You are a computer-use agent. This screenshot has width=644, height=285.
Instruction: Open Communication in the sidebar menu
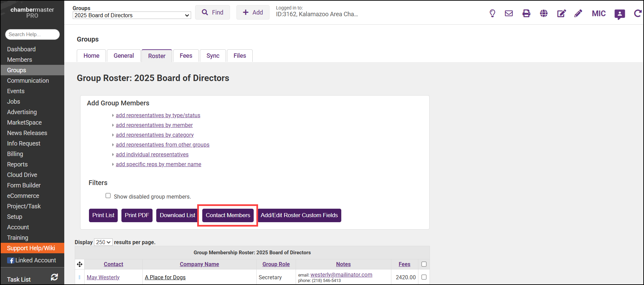tap(28, 81)
